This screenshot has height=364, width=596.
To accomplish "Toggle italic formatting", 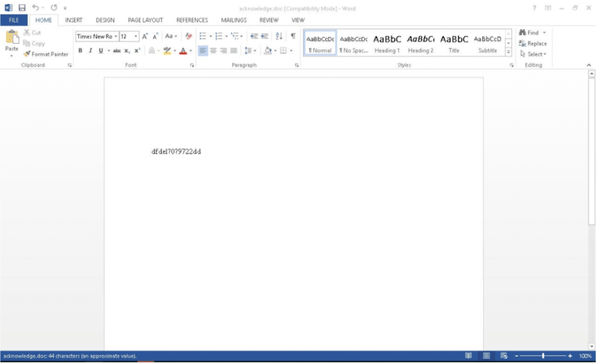I will point(91,51).
